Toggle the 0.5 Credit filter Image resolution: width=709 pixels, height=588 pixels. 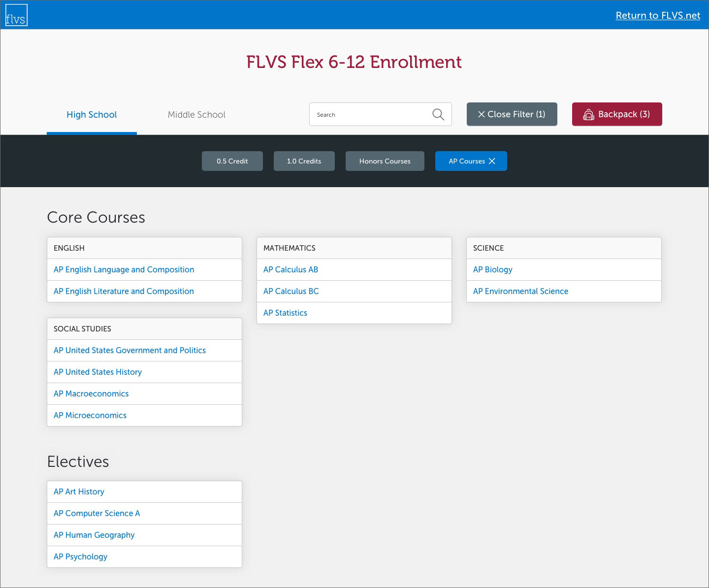(232, 161)
